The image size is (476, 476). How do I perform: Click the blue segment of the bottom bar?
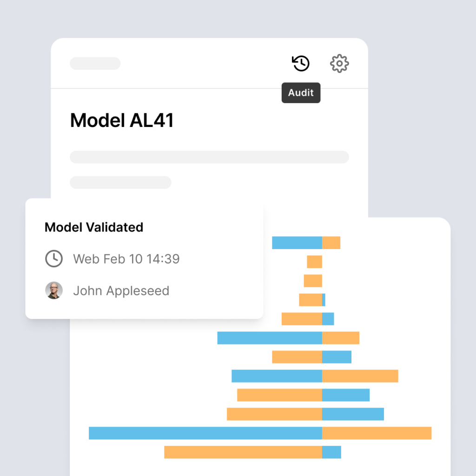point(331,452)
